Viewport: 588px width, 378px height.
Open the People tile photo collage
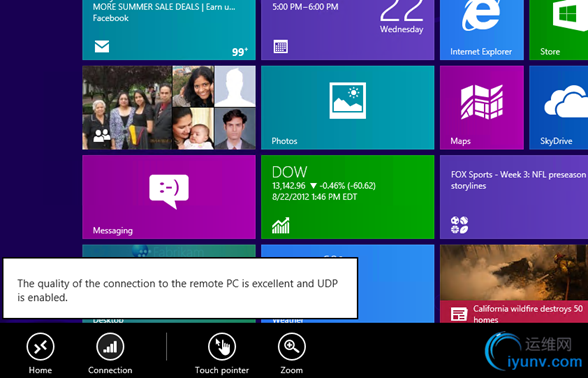tap(169, 108)
